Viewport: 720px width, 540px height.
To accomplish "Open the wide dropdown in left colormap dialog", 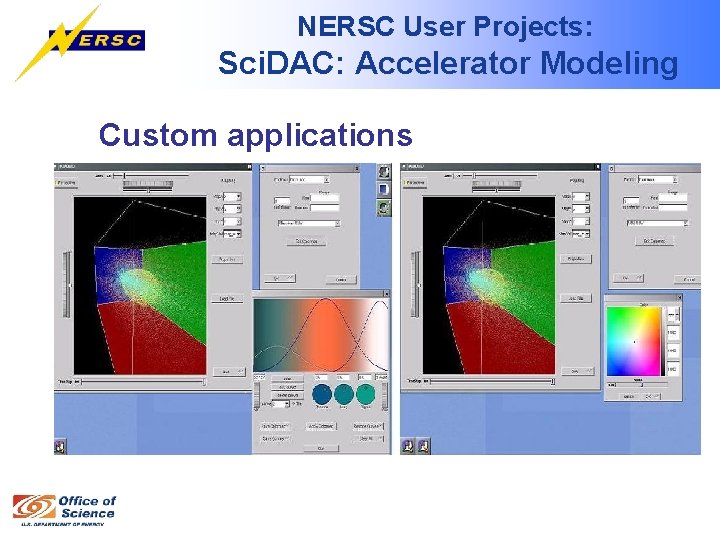I will [x=309, y=223].
